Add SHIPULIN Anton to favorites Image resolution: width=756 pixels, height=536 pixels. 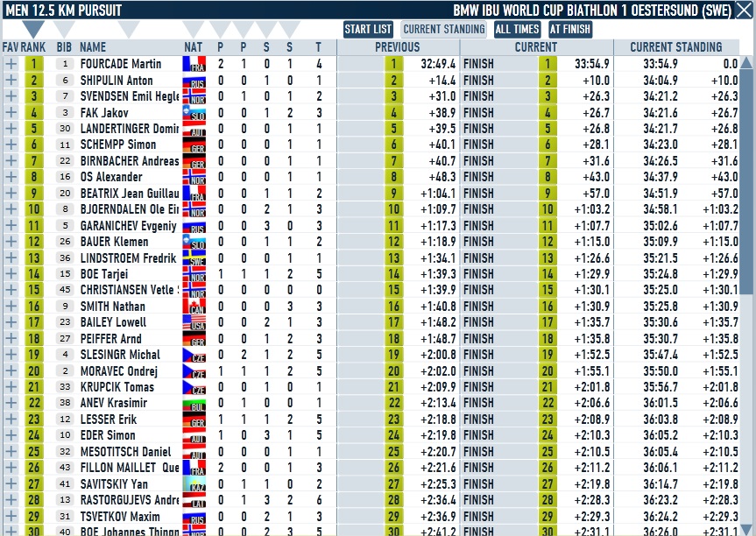11,80
